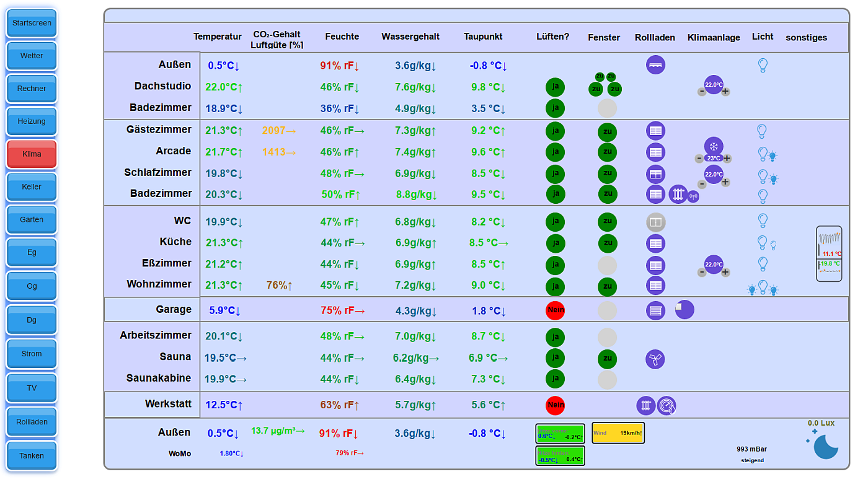Viewport: 868px width, 482px height.
Task: Toggle the Gästezimmer light bulb
Action: [762, 131]
